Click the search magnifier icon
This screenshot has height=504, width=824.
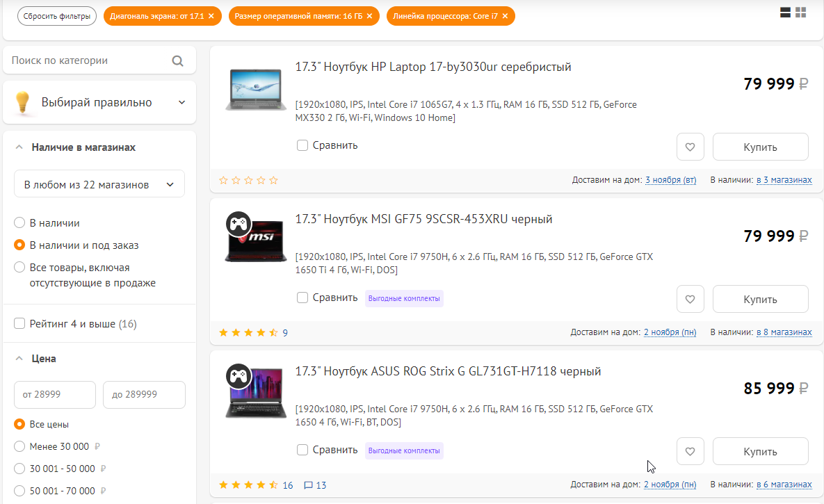177,61
